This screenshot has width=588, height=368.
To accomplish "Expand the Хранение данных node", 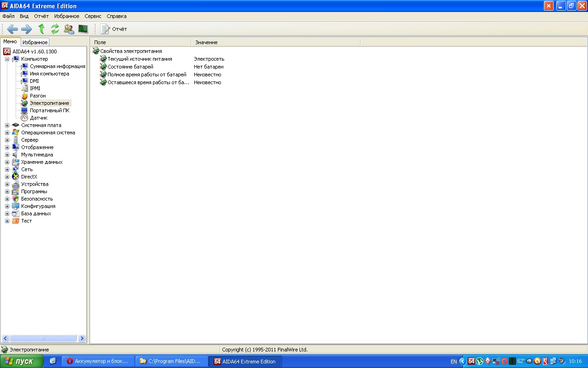I will pos(7,162).
